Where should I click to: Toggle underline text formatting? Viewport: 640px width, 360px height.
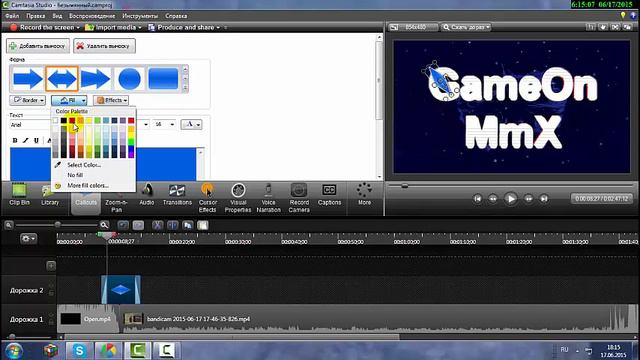click(36, 140)
